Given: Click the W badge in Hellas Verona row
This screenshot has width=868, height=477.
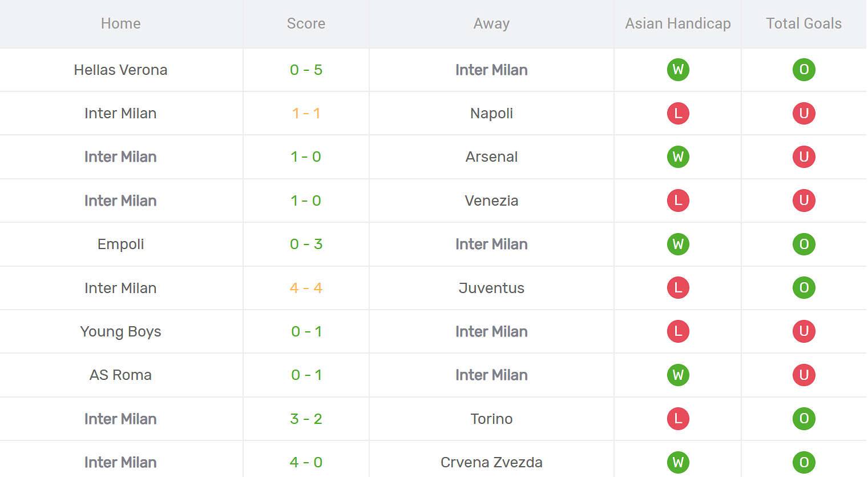Looking at the screenshot, I should point(678,70).
